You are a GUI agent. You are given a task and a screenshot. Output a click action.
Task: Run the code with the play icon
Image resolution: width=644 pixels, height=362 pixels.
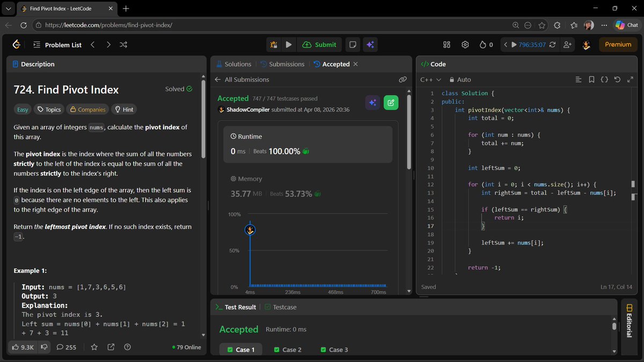289,45
